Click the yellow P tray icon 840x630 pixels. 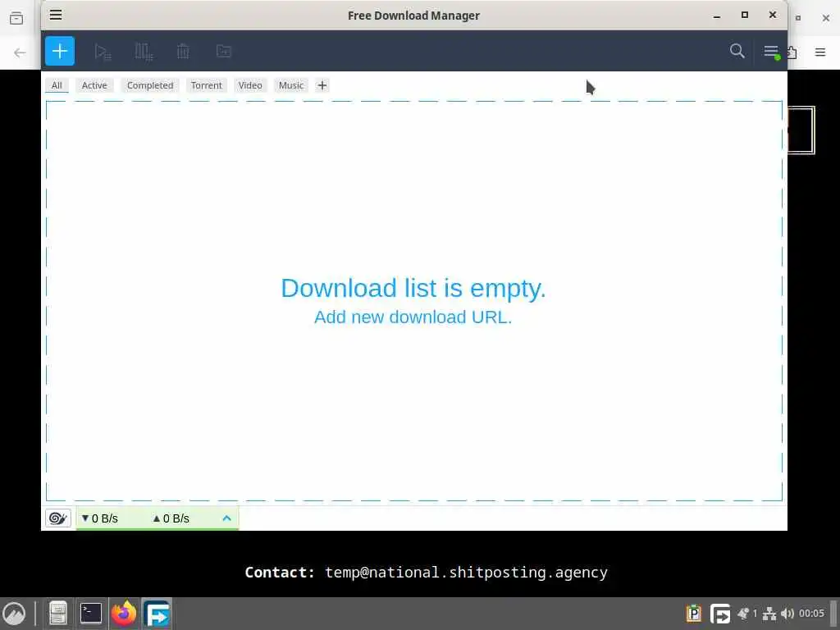(694, 614)
